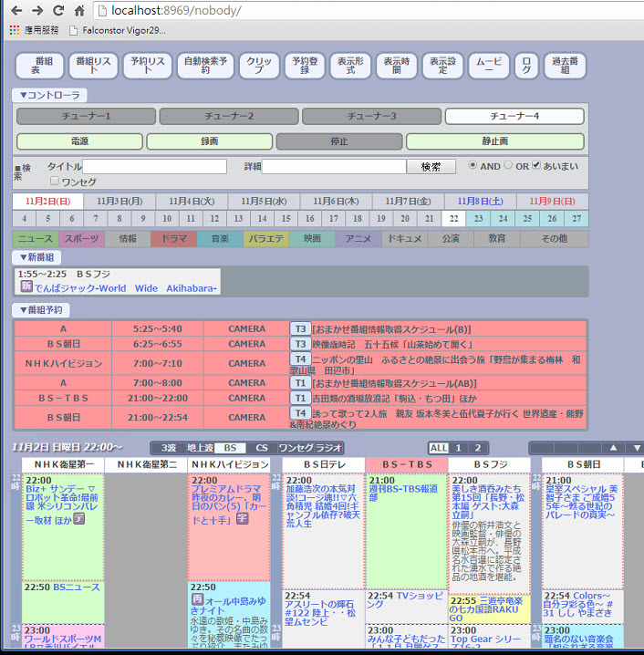Switch to the ワンセグ broadcast tab

pyautogui.click(x=296, y=448)
